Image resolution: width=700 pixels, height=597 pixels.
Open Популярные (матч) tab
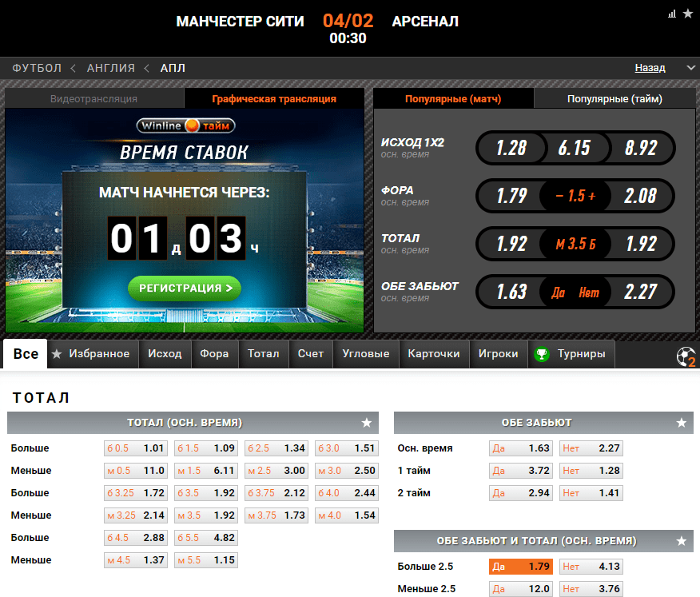tap(453, 98)
